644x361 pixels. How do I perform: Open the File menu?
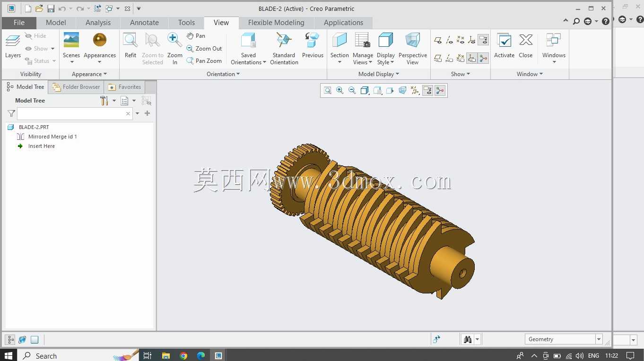tap(19, 23)
